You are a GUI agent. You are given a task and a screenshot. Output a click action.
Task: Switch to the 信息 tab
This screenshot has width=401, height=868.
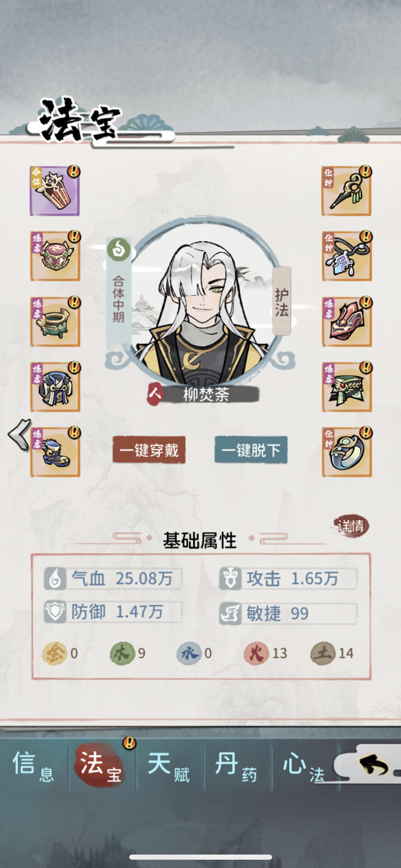click(33, 766)
